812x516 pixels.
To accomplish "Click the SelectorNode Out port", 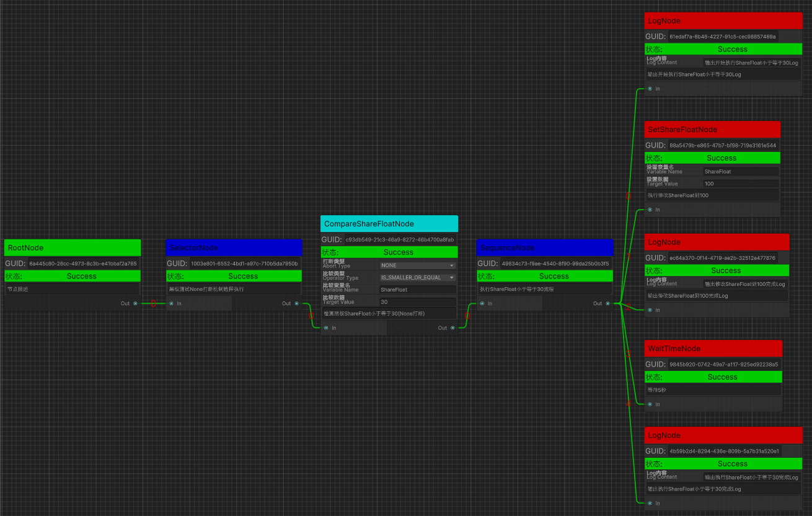I will pyautogui.click(x=296, y=303).
